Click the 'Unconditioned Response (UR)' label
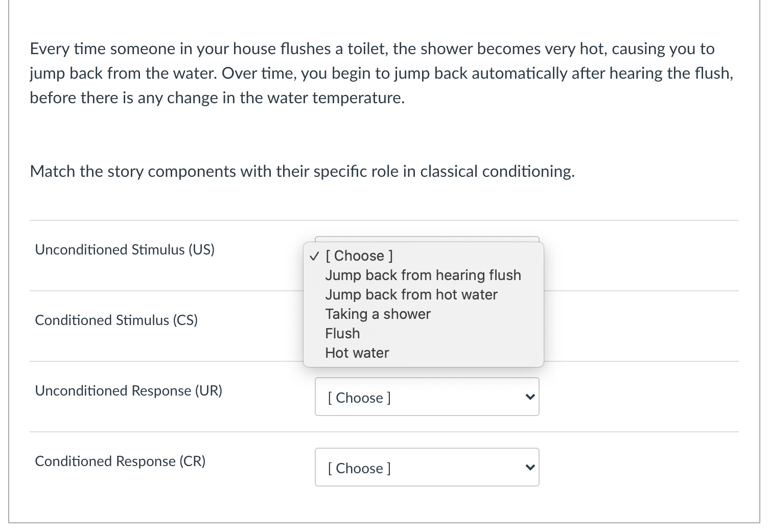 pyautogui.click(x=128, y=390)
